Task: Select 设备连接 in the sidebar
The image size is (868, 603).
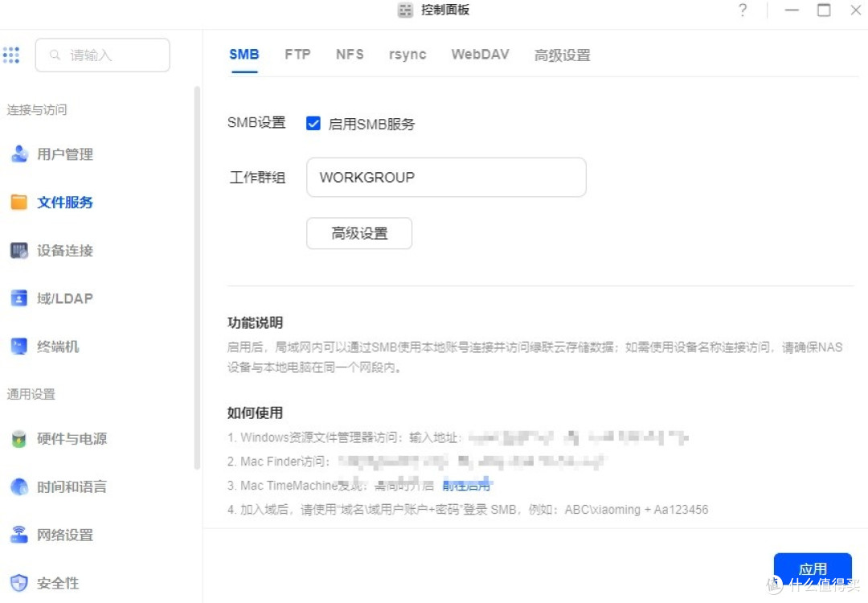Action: [x=65, y=250]
